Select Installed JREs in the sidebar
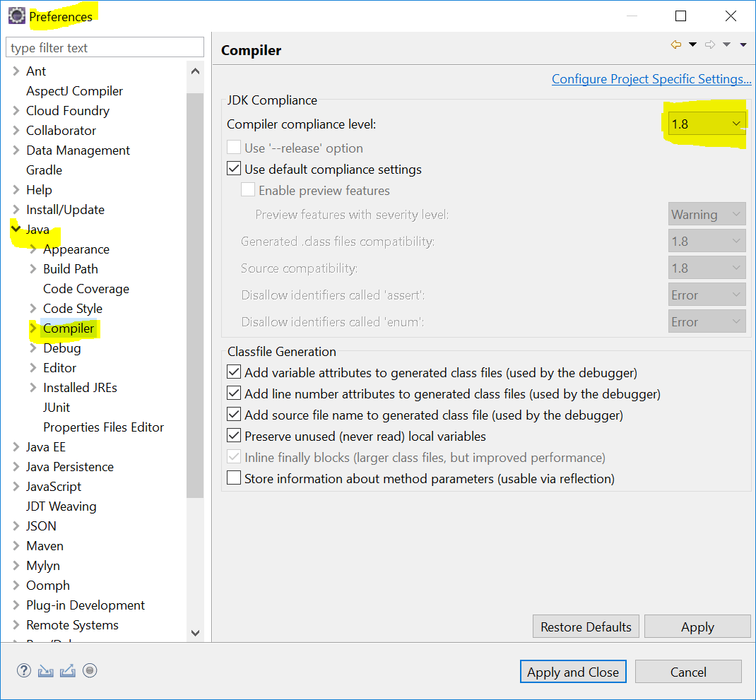The height and width of the screenshot is (700, 756). (x=80, y=387)
